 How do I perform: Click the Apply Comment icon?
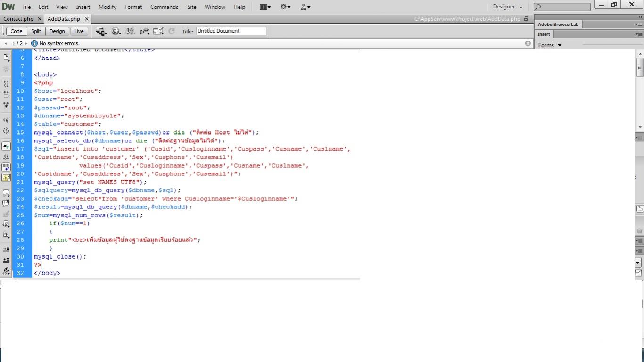click(6, 193)
